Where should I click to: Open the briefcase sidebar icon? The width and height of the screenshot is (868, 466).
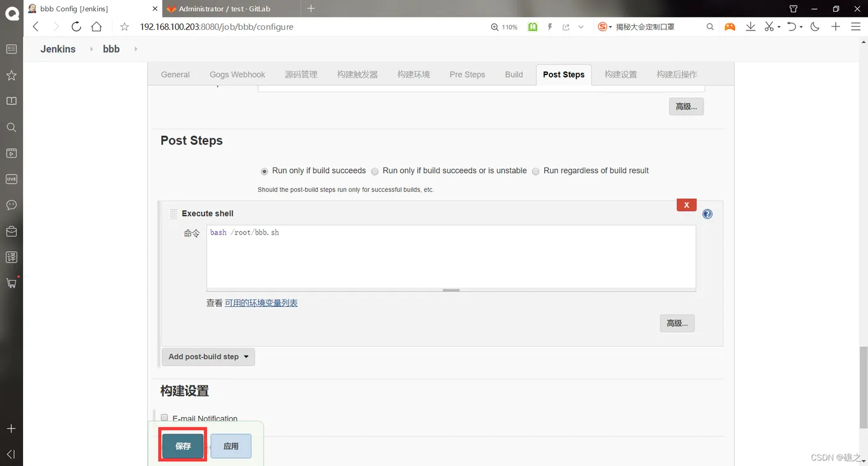11,231
